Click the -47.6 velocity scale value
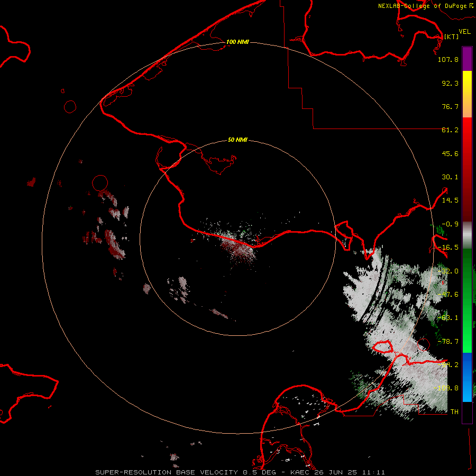476x476 pixels. click(448, 295)
